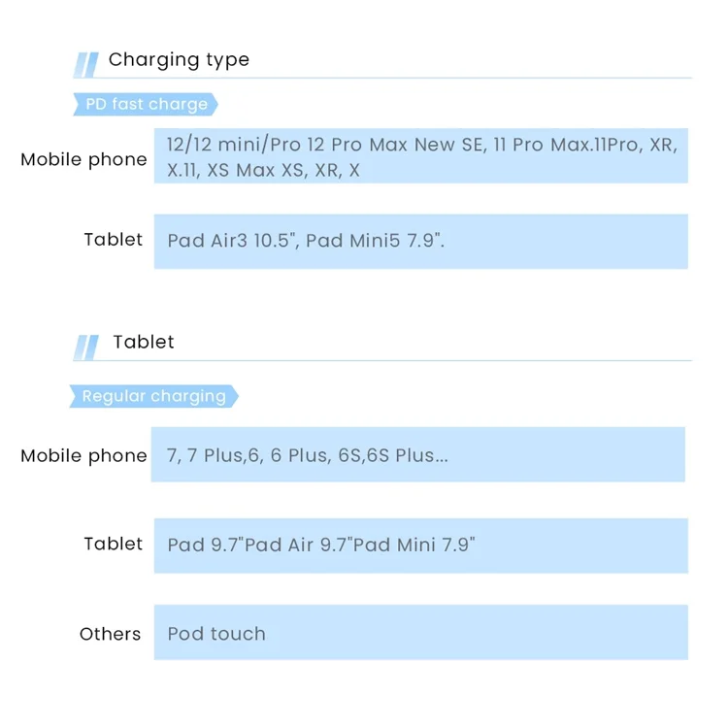Click the 7, 7 Plus, 6 phone box
This screenshot has height=728, width=728.
(417, 454)
